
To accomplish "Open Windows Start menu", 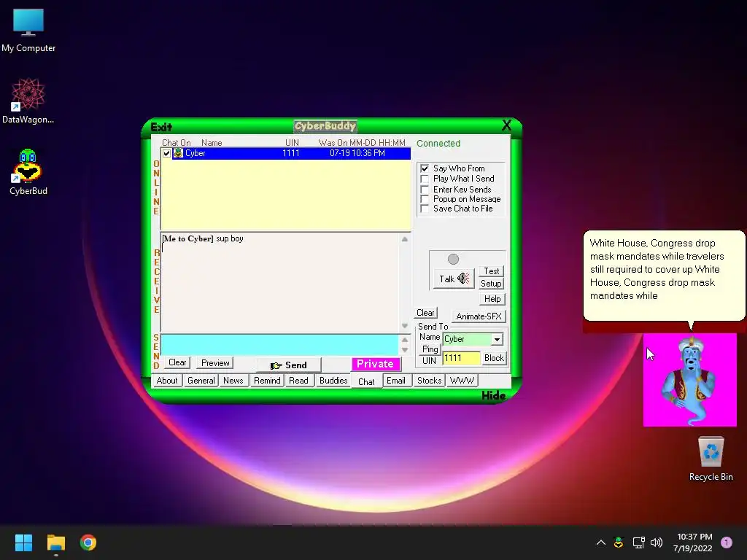I will tap(23, 542).
